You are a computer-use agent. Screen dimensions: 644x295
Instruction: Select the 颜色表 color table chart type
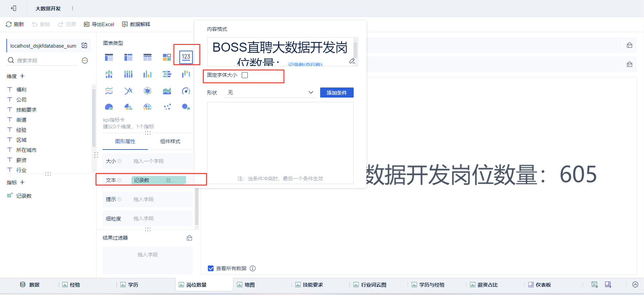point(167,57)
